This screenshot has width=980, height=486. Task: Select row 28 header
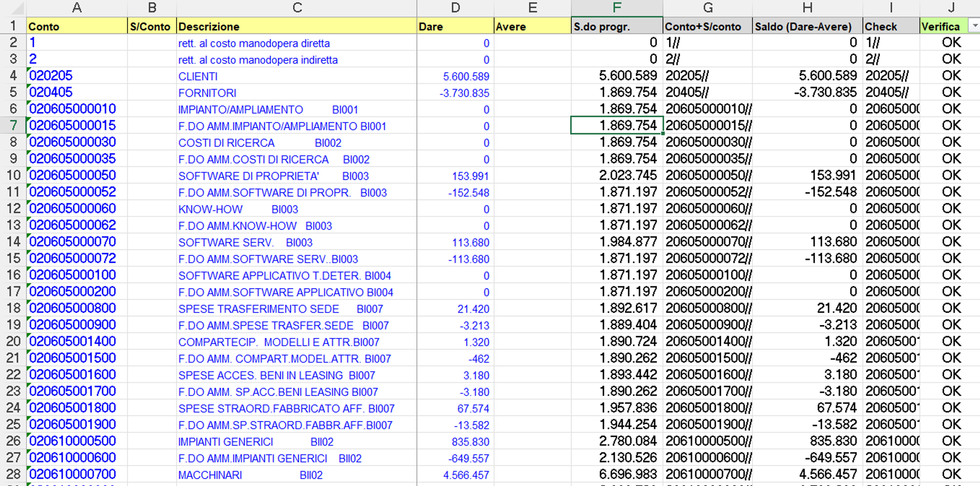(13, 474)
